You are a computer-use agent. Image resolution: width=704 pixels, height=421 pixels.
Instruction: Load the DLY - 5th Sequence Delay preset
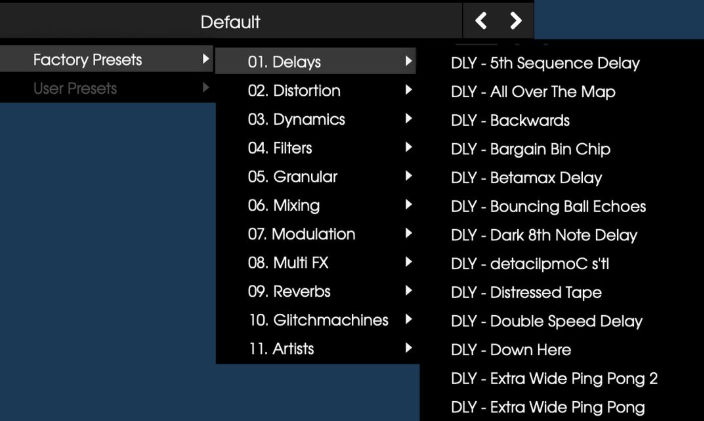point(545,63)
